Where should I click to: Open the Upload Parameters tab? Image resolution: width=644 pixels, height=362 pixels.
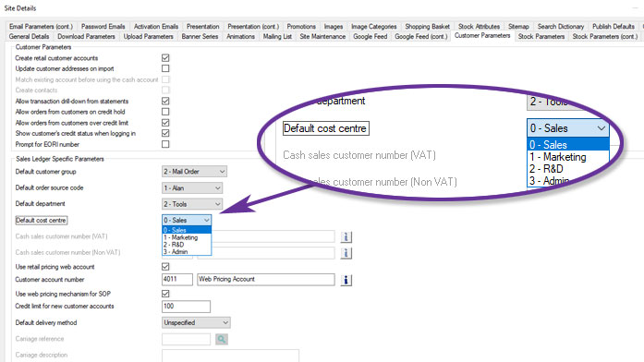click(148, 37)
